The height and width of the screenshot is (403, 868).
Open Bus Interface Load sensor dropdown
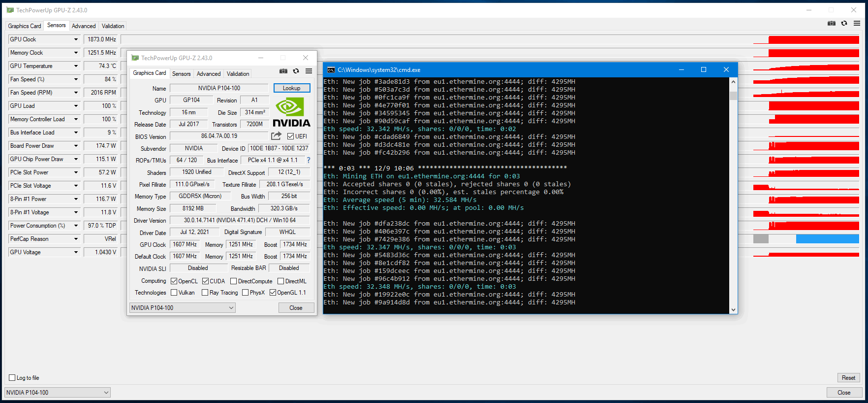tap(76, 133)
